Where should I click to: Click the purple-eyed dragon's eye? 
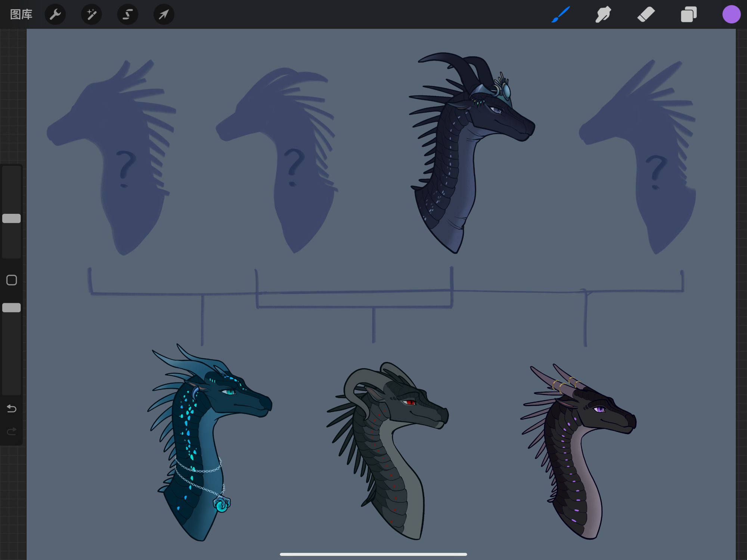[599, 410]
